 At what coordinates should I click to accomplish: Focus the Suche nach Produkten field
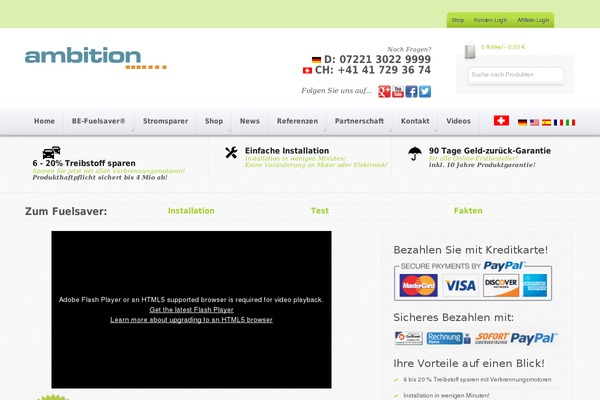pos(515,75)
